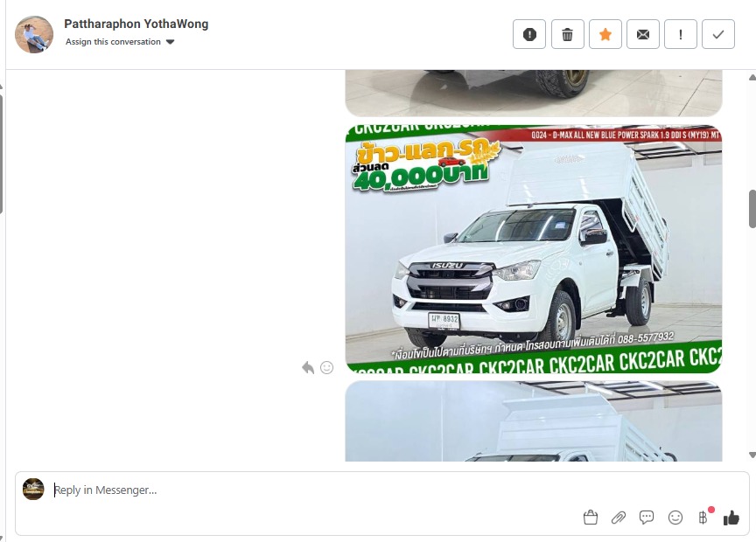The height and width of the screenshot is (542, 756).
Task: Open the shopping bag products icon
Action: point(590,518)
